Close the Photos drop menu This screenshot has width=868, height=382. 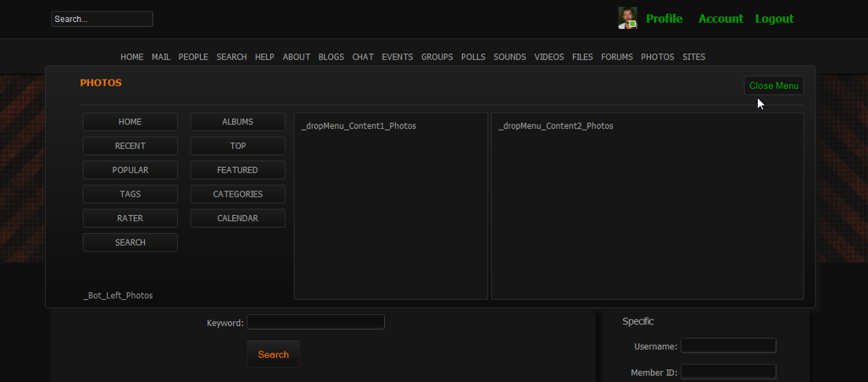tap(773, 86)
